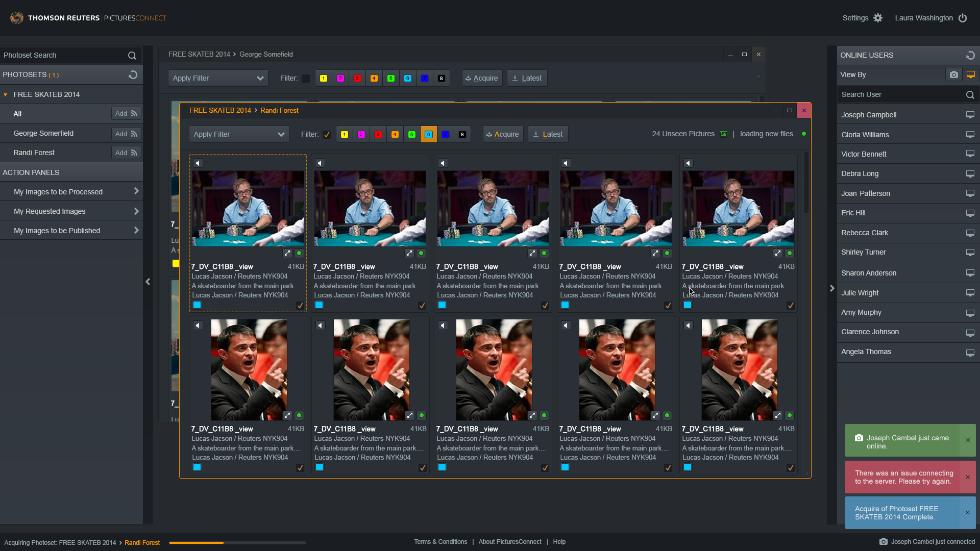
Task: Select George Somerfield in photosets list
Action: tap(43, 133)
